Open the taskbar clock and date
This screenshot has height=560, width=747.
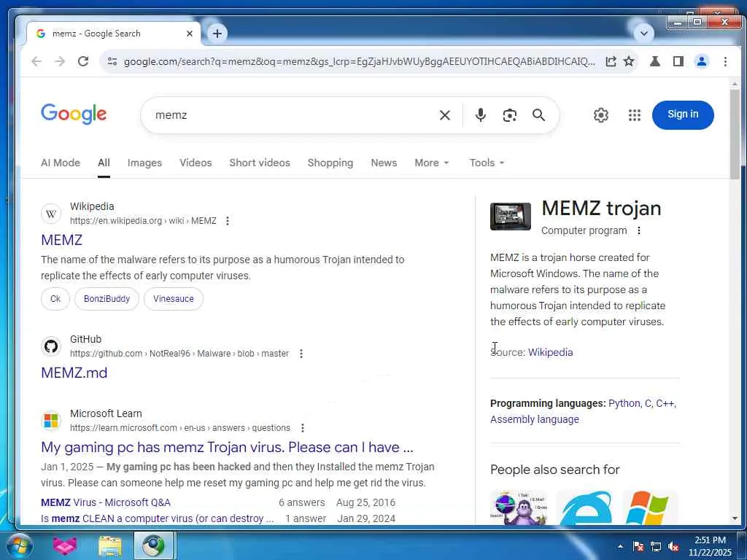tap(710, 546)
